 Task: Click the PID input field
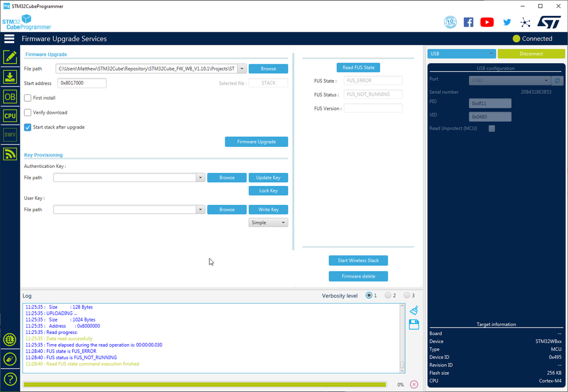(490, 104)
